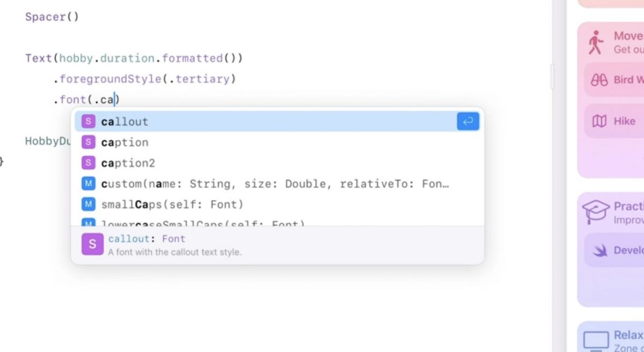
Task: Click the return key icon beside callout
Action: tap(467, 122)
